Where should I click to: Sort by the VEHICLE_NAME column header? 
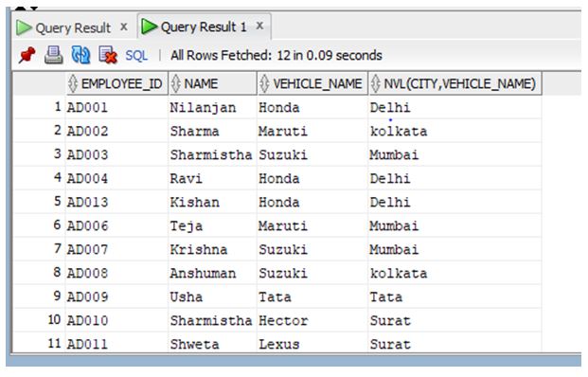click(312, 83)
